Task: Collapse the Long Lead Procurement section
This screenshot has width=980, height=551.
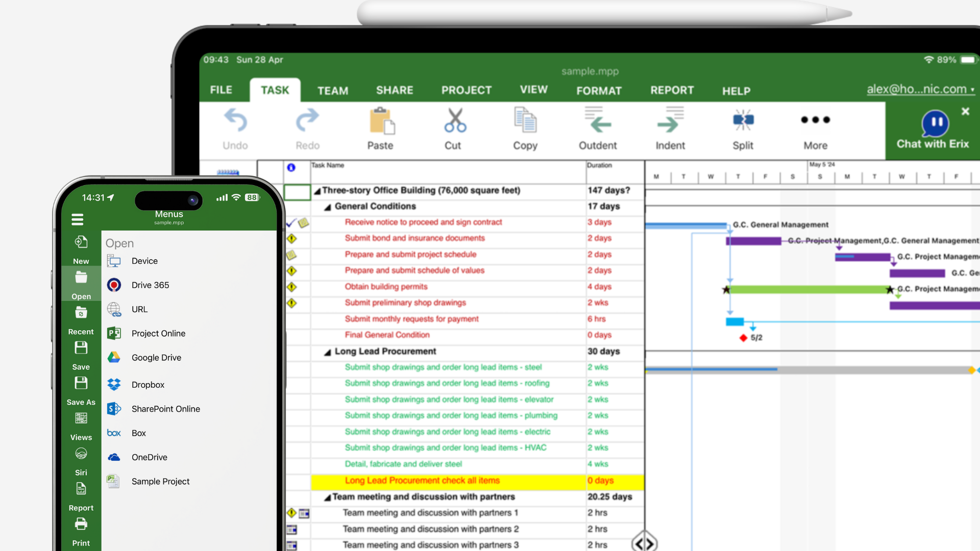Action: (327, 351)
